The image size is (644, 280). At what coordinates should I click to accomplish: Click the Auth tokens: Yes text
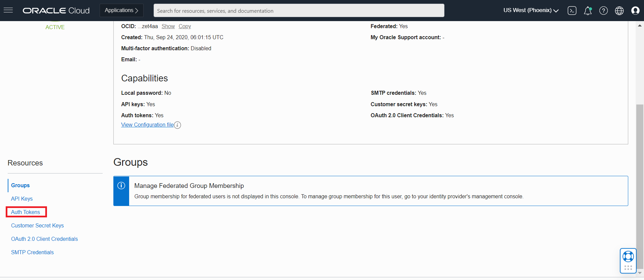pyautogui.click(x=142, y=115)
